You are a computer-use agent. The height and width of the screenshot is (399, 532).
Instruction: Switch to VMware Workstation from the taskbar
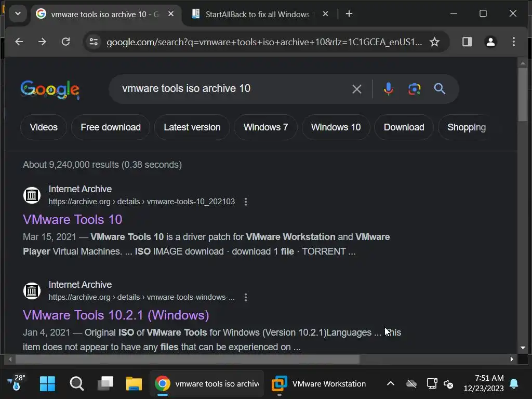click(319, 384)
